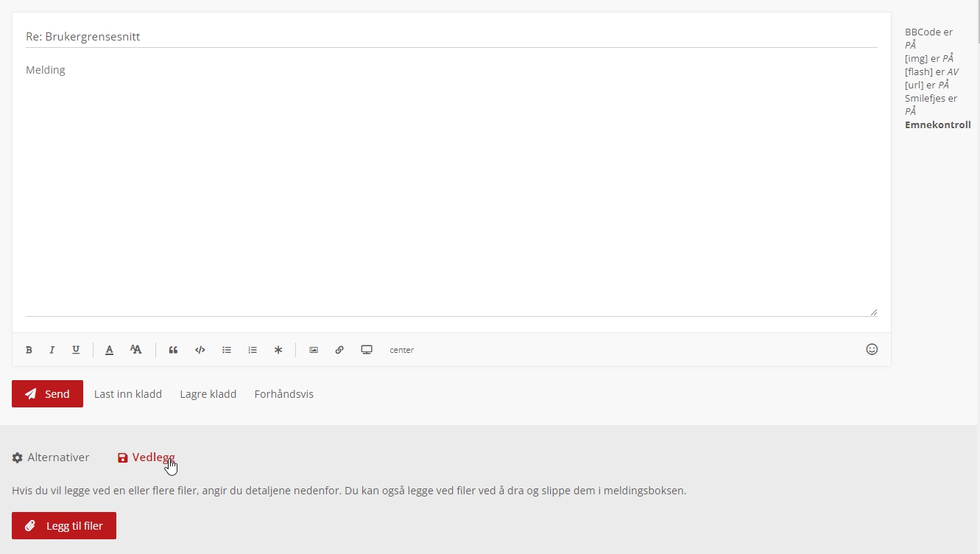Switch to the Alternativer tab

click(x=51, y=457)
